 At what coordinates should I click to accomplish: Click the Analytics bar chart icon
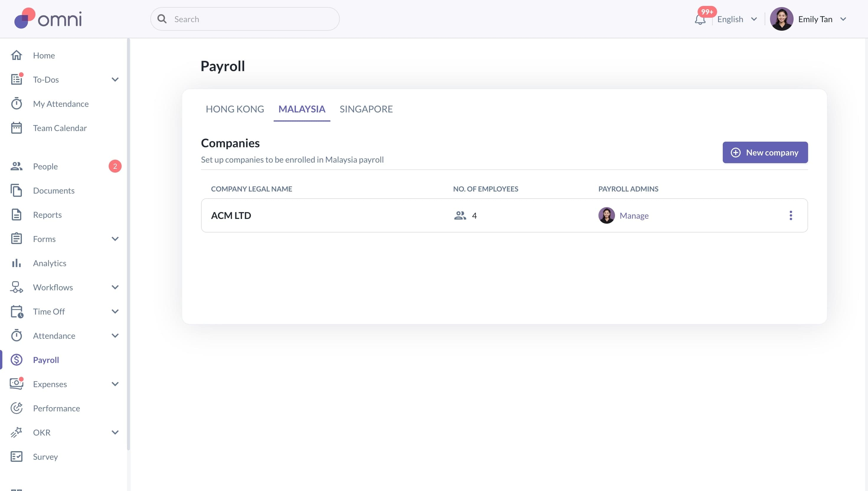click(16, 263)
